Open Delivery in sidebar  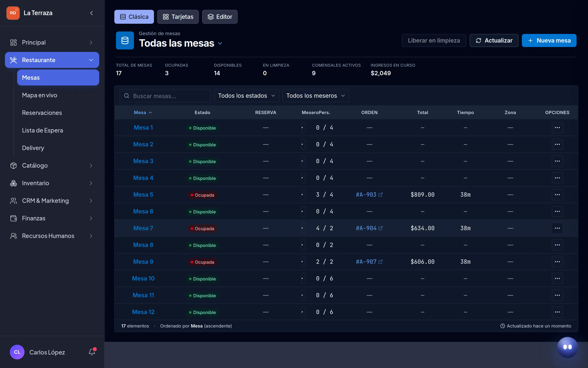pos(58,148)
